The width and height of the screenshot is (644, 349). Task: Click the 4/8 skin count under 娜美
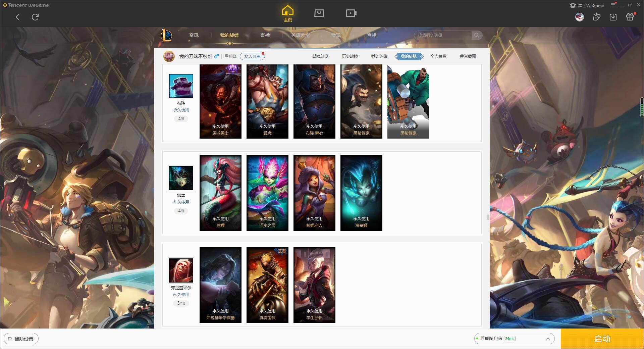(181, 211)
